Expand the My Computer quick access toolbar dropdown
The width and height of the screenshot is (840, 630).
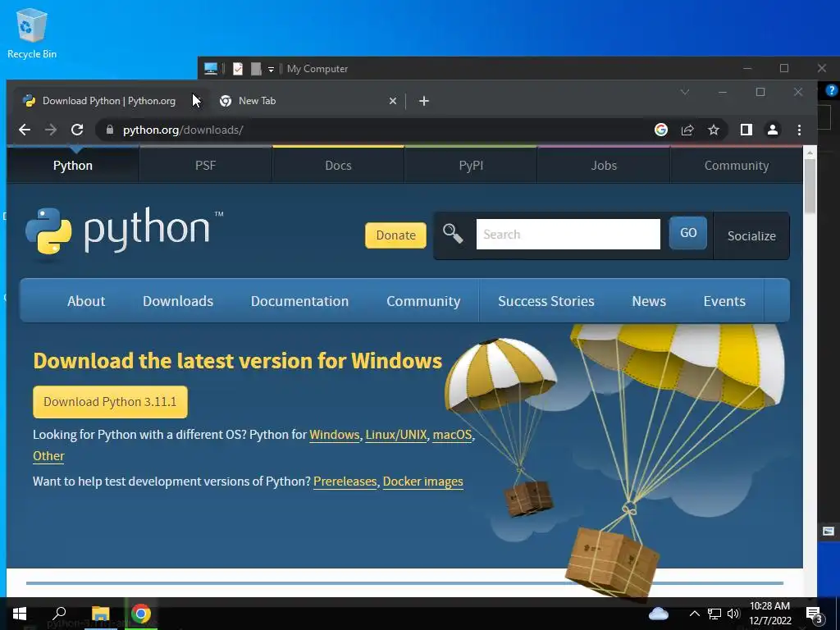(271, 69)
